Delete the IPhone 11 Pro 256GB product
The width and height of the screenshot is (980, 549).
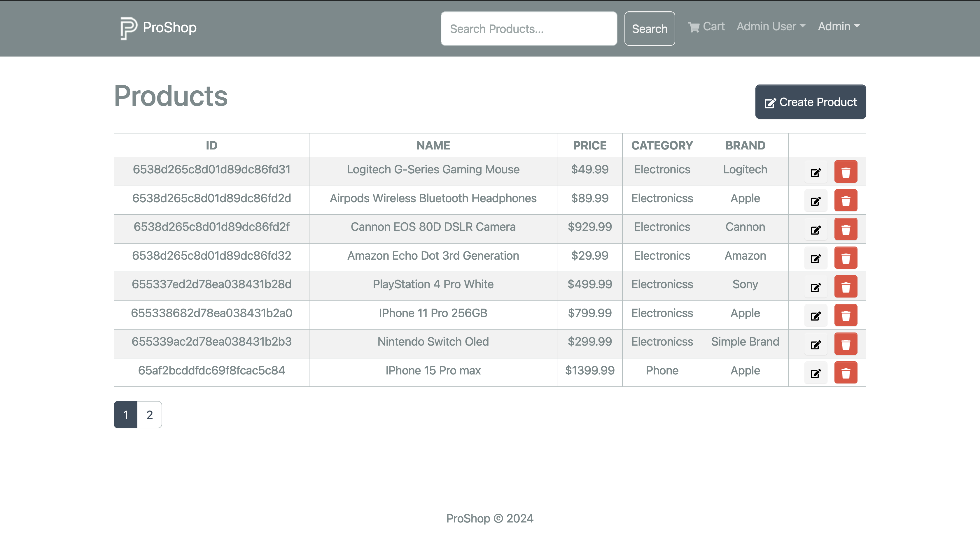point(845,316)
